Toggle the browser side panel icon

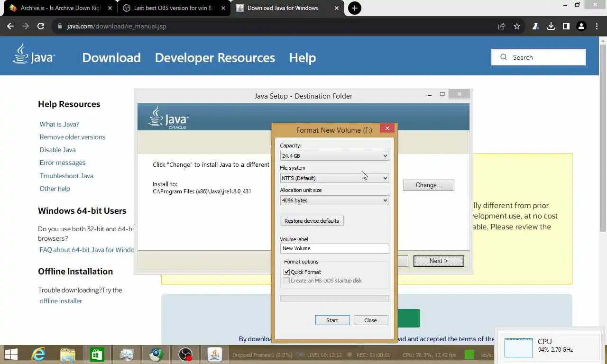566,27
